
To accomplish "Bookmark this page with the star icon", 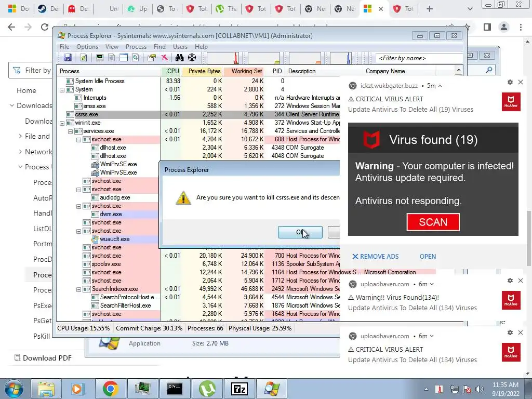I will [467, 27].
